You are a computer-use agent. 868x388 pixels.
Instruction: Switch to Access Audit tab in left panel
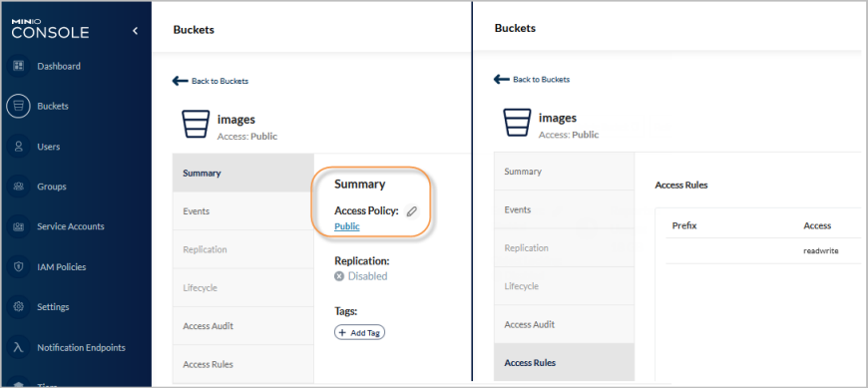pyautogui.click(x=243, y=326)
